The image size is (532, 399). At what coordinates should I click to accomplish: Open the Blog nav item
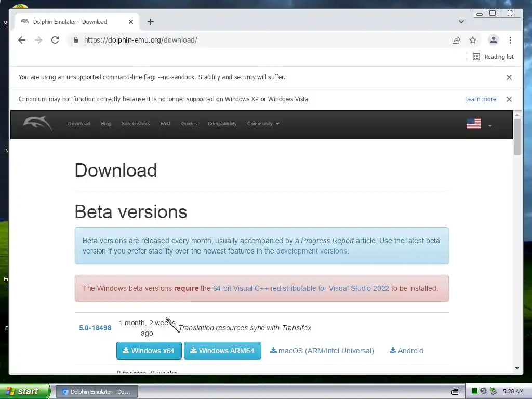106,124
